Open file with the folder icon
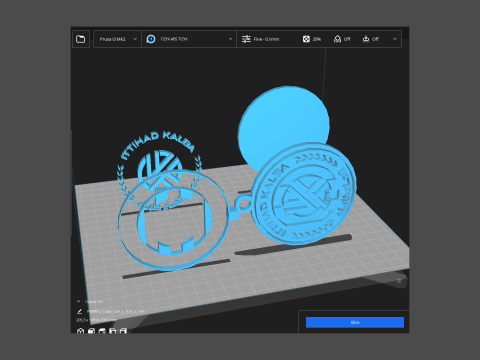Image resolution: width=480 pixels, height=360 pixels. point(81,39)
